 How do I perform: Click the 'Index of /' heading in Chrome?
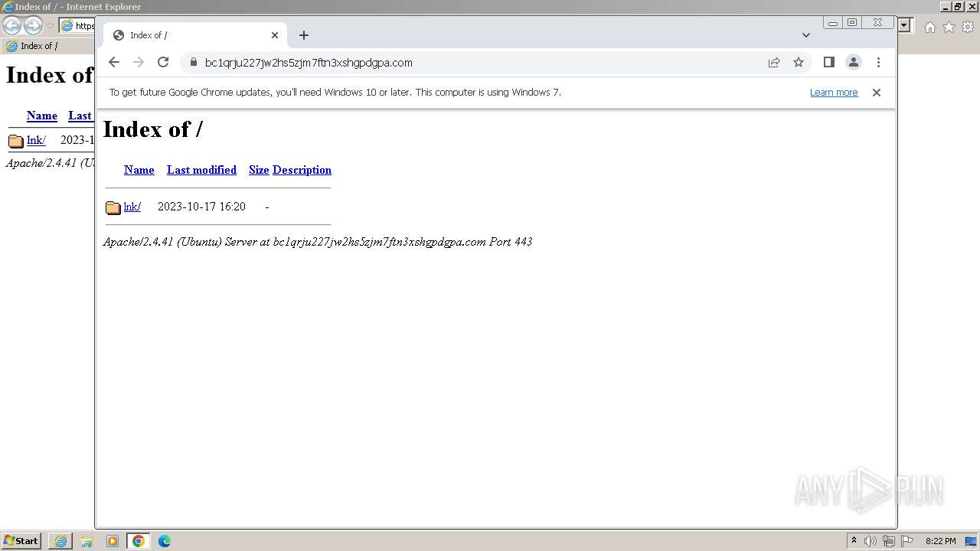coord(153,129)
